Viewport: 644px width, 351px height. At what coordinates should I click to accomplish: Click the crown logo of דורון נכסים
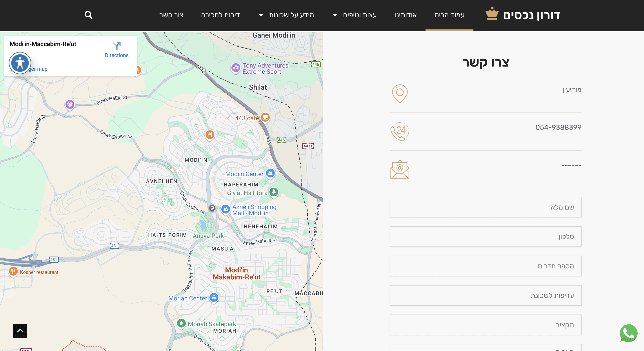click(x=492, y=14)
